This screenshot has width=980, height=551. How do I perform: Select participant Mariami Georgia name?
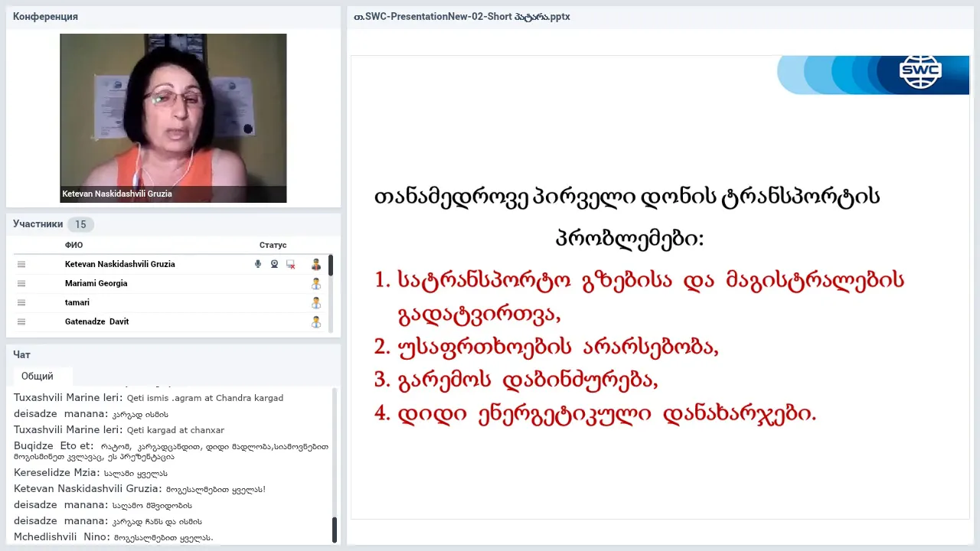pyautogui.click(x=96, y=283)
